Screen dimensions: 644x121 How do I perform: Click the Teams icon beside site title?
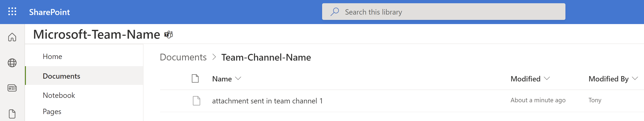click(168, 34)
